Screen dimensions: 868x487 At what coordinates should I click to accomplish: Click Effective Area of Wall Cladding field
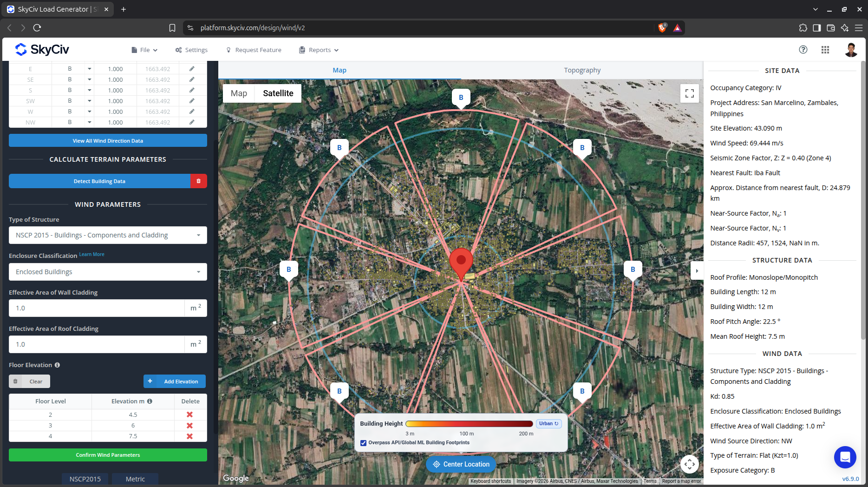point(97,308)
